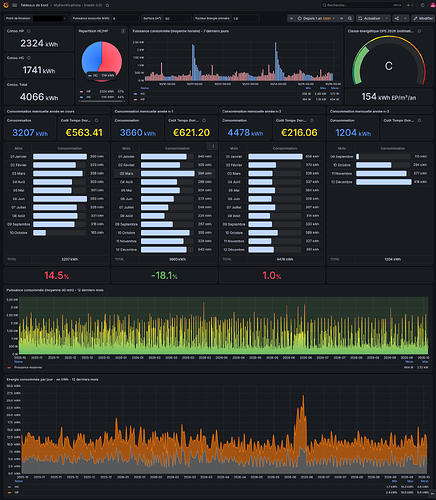This screenshot has height=500, width=436.
Task: Edit the Surface value field
Action: click(x=177, y=18)
